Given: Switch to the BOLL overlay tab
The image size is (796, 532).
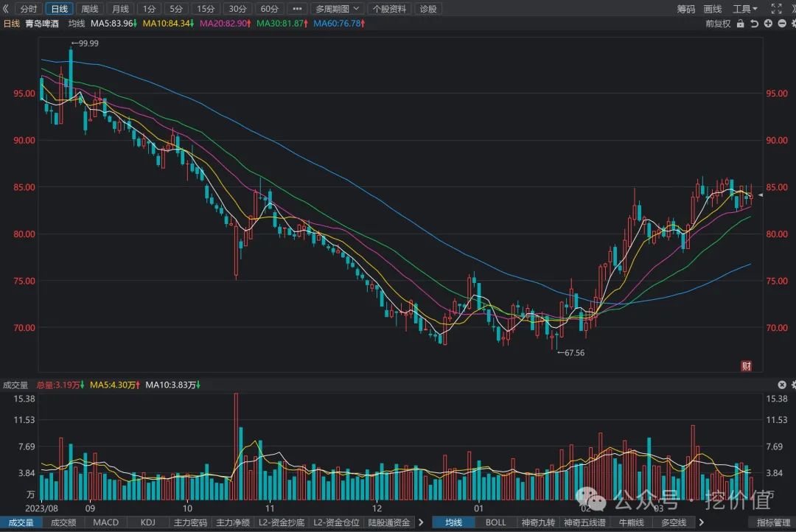Looking at the screenshot, I should click(x=496, y=522).
